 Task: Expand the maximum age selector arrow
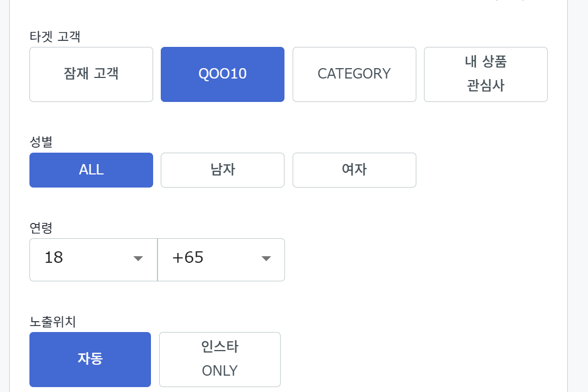[x=265, y=260]
